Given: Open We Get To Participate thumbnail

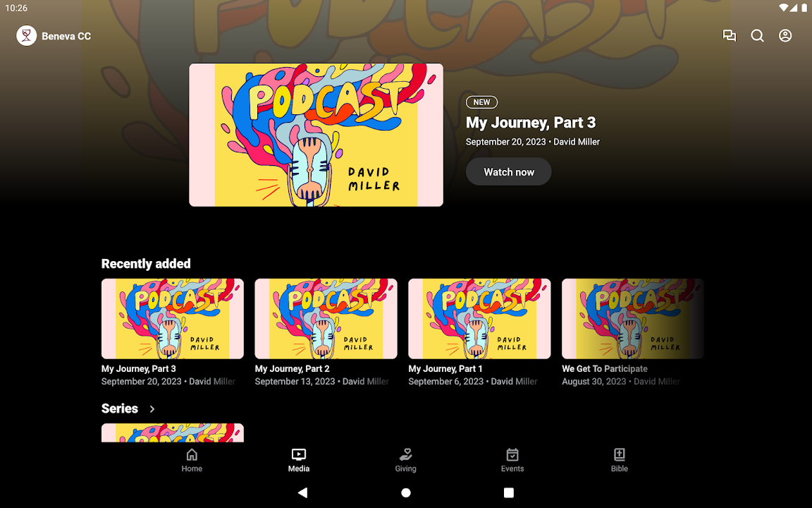Looking at the screenshot, I should click(632, 319).
